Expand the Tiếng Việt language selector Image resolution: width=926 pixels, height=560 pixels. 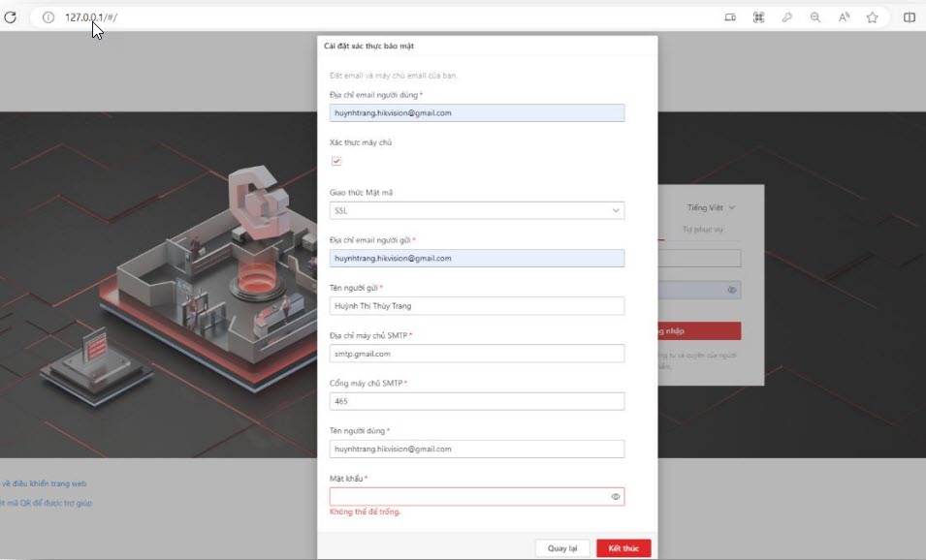pos(712,207)
